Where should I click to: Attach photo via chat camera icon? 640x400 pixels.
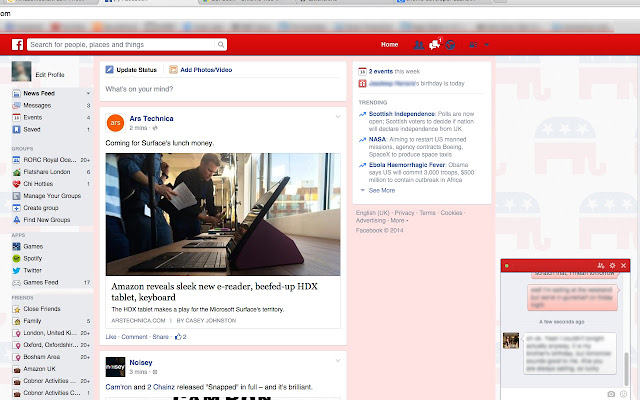[611, 394]
